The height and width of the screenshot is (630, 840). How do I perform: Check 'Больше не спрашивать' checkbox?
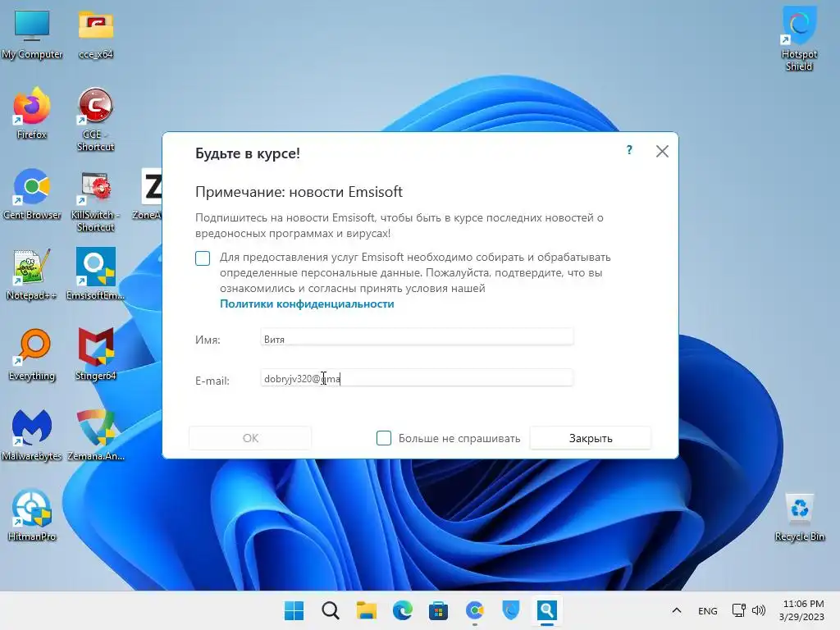[x=384, y=438]
